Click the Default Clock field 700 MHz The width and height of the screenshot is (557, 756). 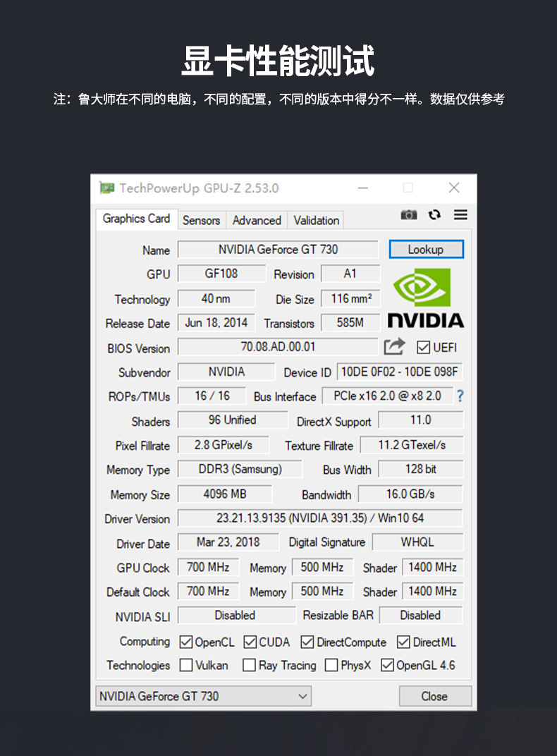pyautogui.click(x=208, y=592)
